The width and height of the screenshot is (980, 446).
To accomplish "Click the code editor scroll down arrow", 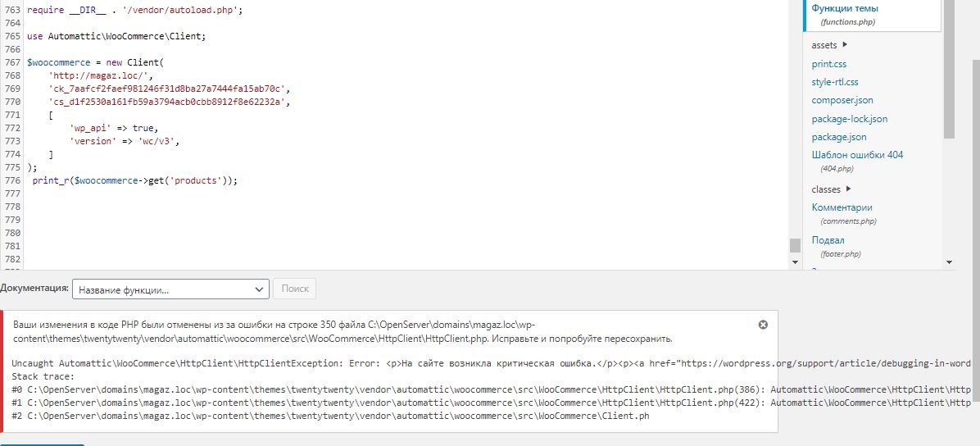I will [x=794, y=262].
